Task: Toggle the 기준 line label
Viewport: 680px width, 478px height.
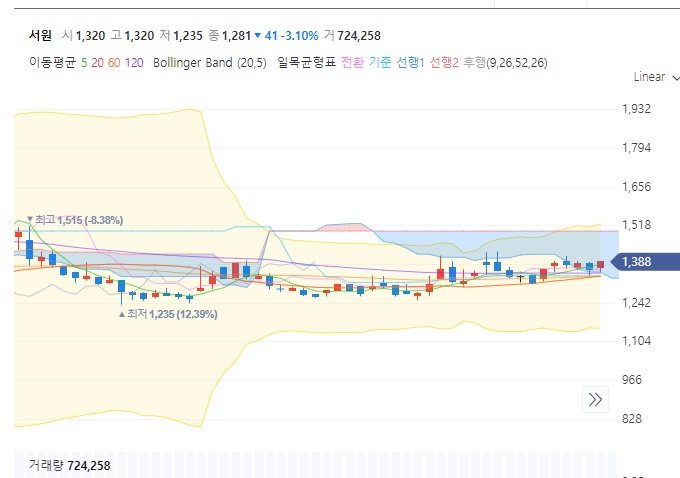Action: [x=380, y=62]
